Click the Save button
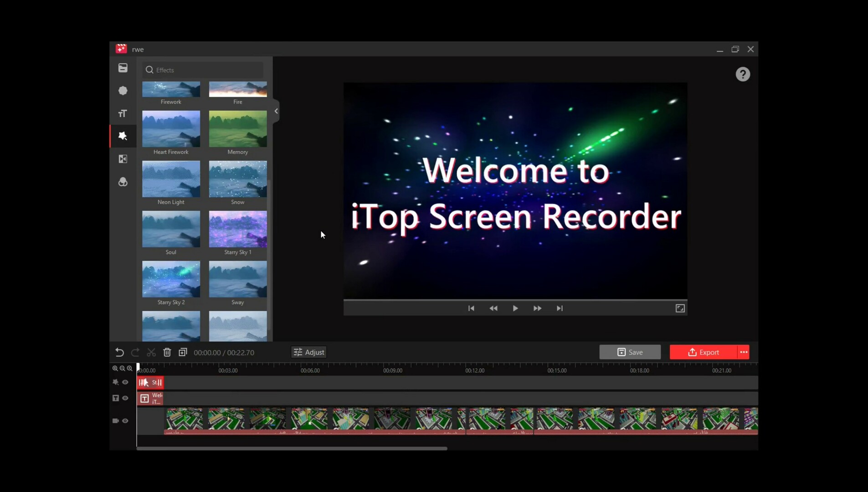 [x=629, y=352]
